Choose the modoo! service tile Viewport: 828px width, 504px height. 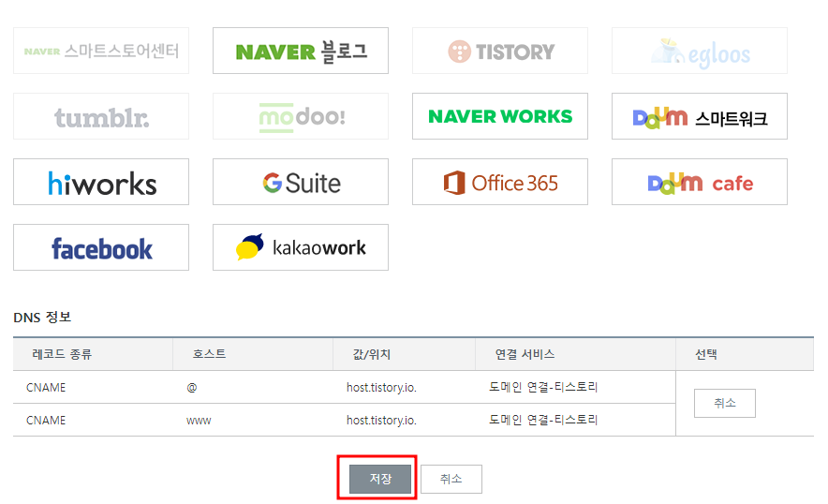(x=301, y=116)
